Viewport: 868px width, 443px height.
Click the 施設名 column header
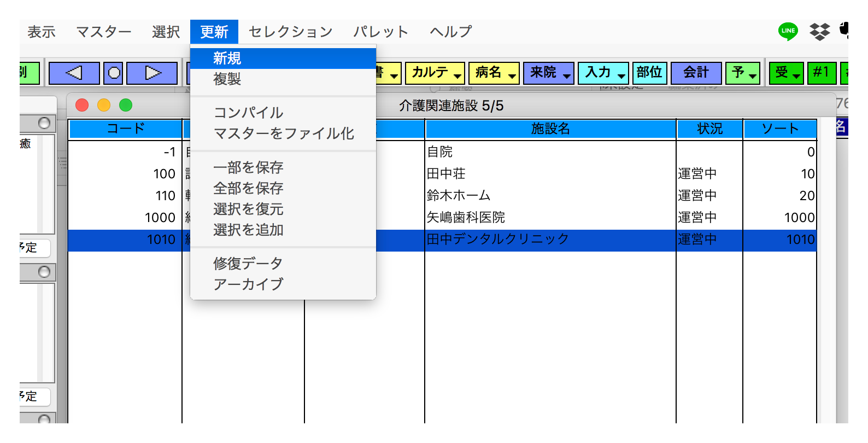(550, 129)
